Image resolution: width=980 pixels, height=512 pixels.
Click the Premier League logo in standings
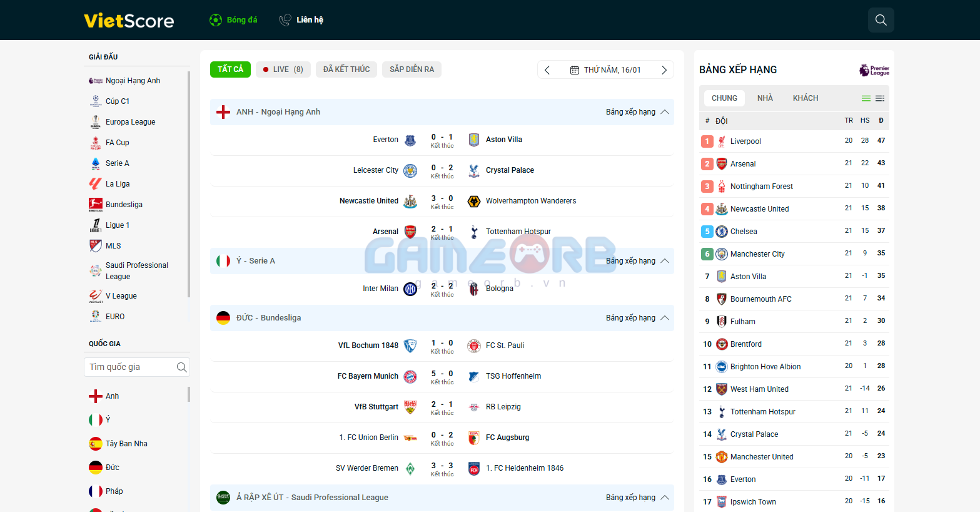click(874, 70)
